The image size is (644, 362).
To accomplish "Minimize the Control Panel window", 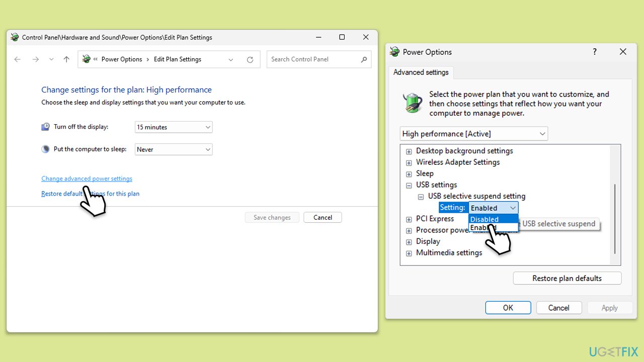I will tap(318, 37).
